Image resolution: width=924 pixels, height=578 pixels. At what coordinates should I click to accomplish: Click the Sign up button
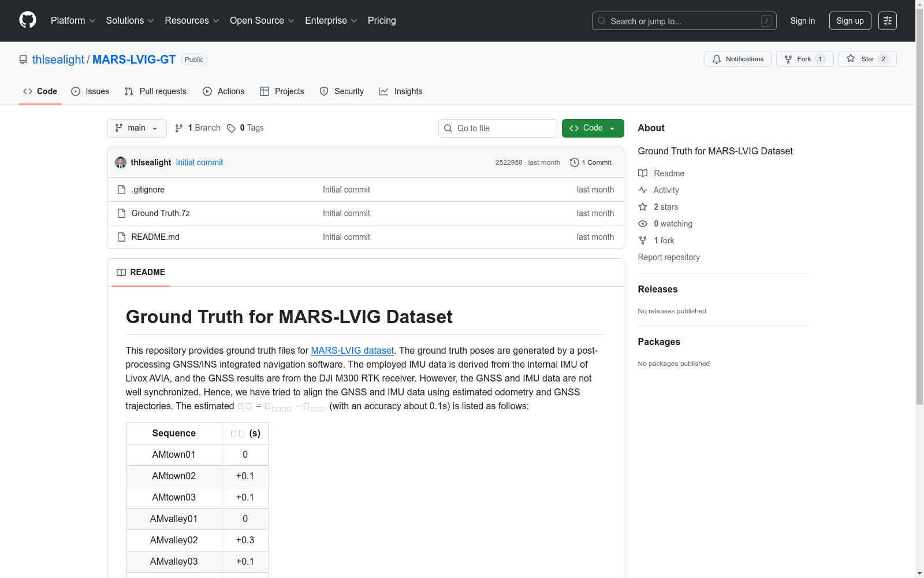point(850,21)
